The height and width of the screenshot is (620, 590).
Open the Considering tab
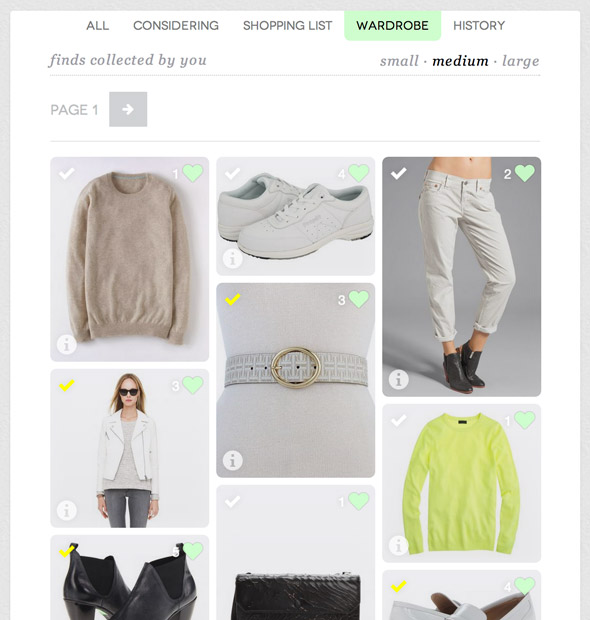tap(176, 26)
